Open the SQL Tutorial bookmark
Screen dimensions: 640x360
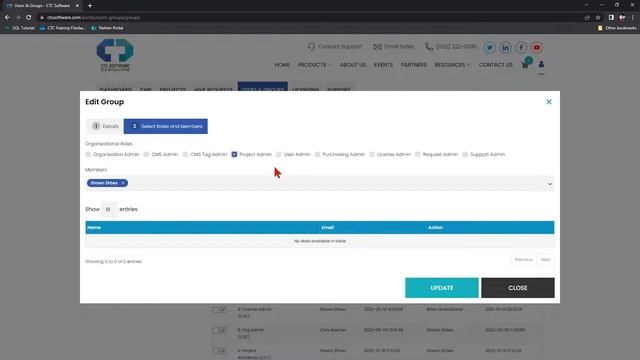coord(20,28)
